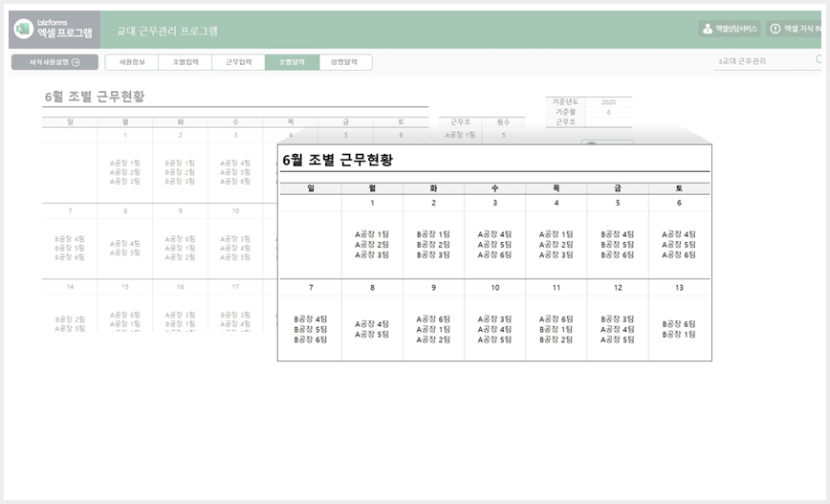Select the active 조별달력 tab
The width and height of the screenshot is (830, 504).
point(293,62)
